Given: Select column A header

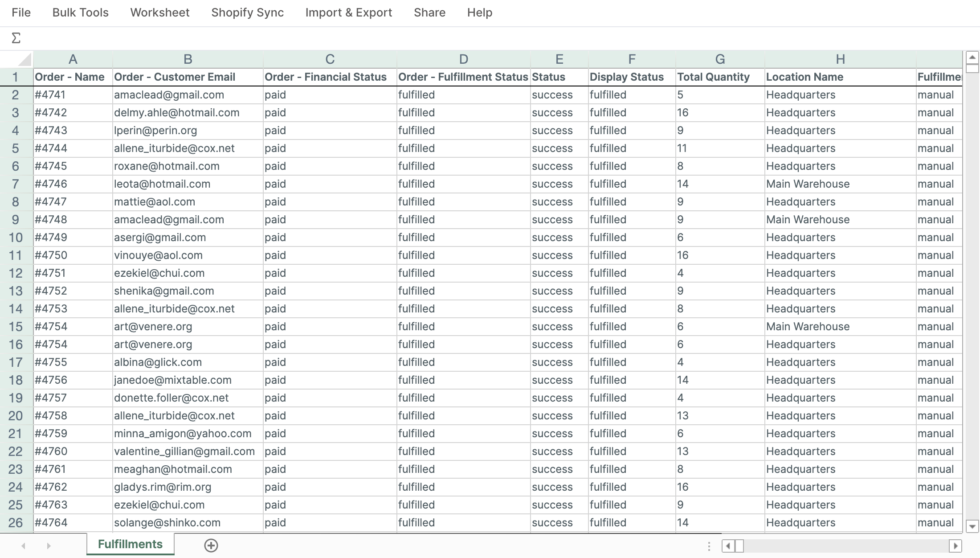Looking at the screenshot, I should click(73, 59).
